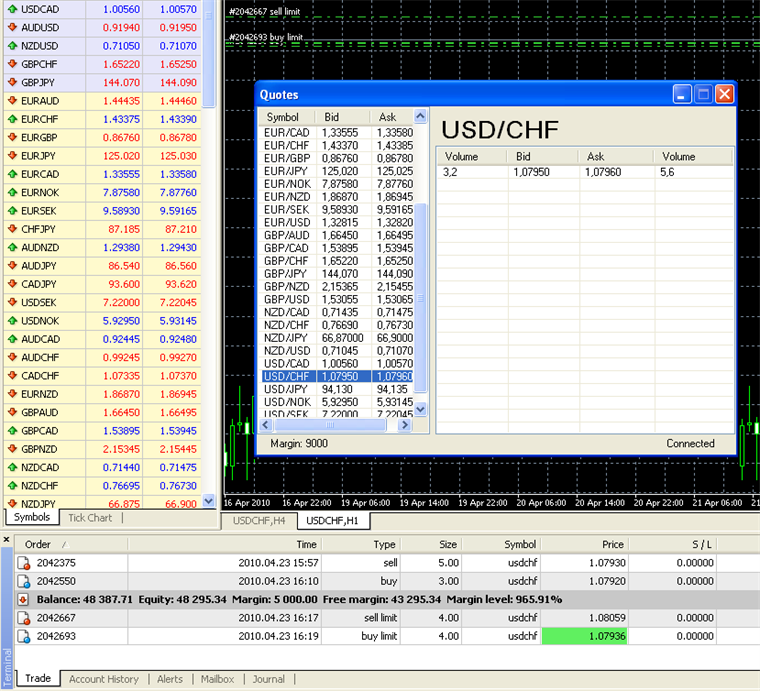
Task: Select EUR/USD row in Quotes list
Action: coord(337,222)
